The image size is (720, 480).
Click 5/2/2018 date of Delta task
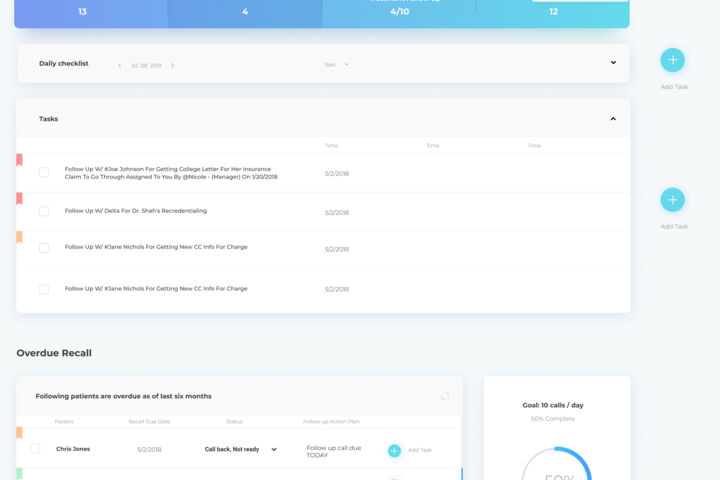(337, 213)
